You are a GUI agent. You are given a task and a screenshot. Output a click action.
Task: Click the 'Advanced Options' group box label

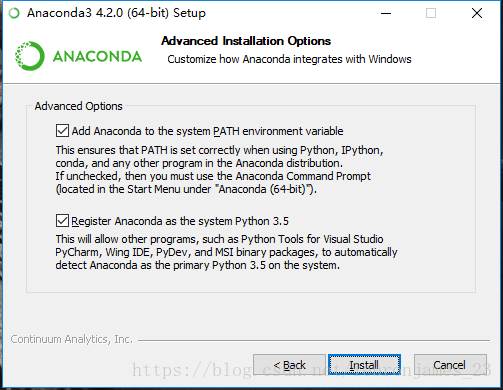point(79,106)
